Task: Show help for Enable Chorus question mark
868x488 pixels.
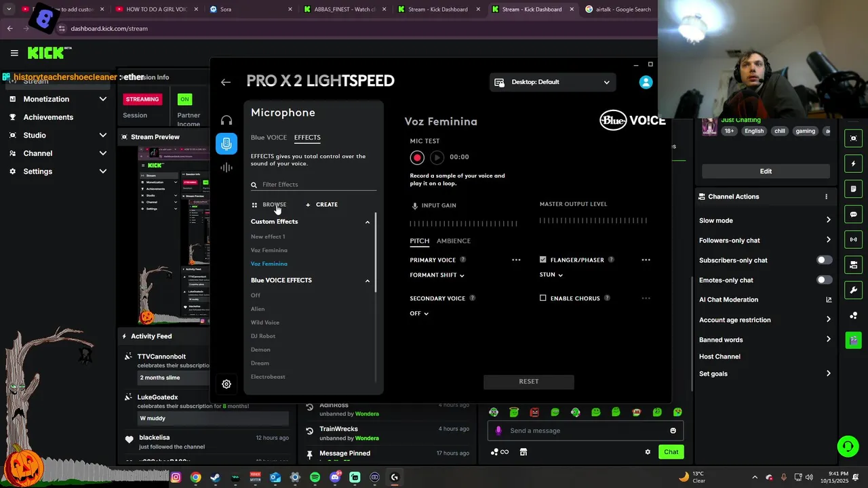Action: coord(607,298)
